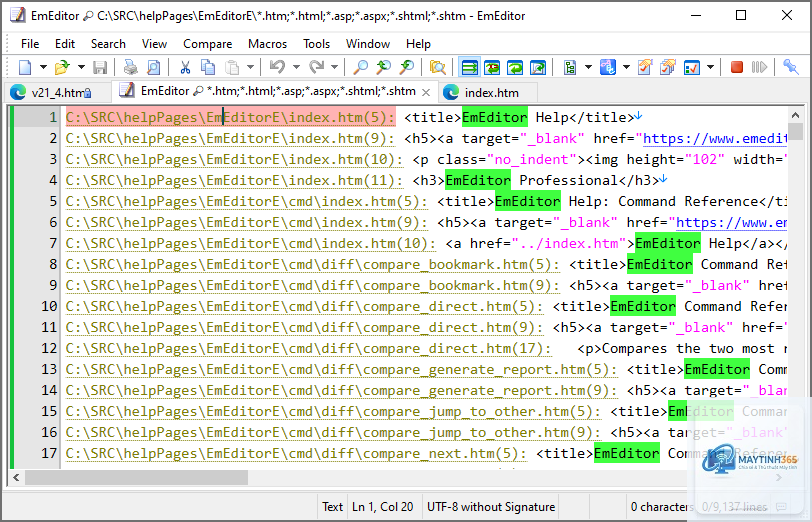
Task: Click the Cut scissors icon
Action: point(185,67)
